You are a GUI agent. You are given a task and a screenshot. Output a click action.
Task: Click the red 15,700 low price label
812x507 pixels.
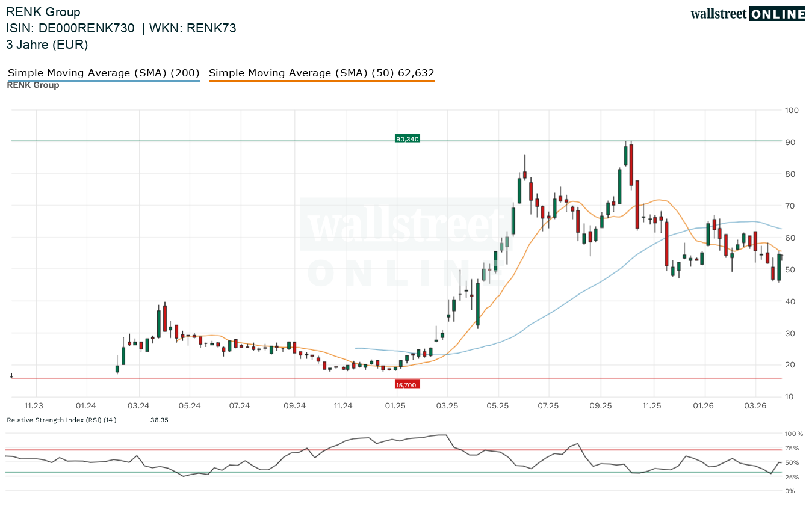pos(407,384)
